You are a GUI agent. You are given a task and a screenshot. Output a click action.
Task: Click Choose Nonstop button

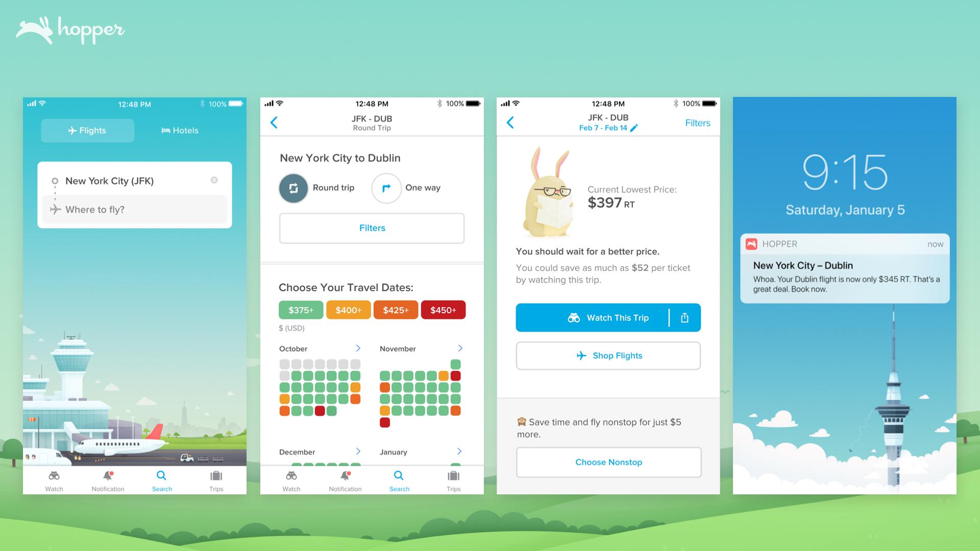[607, 462]
